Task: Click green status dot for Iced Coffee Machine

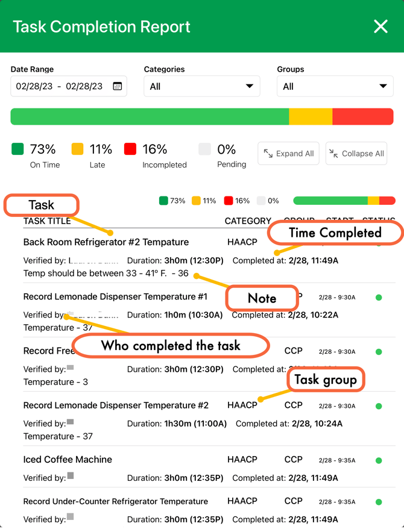Action: pos(379,460)
